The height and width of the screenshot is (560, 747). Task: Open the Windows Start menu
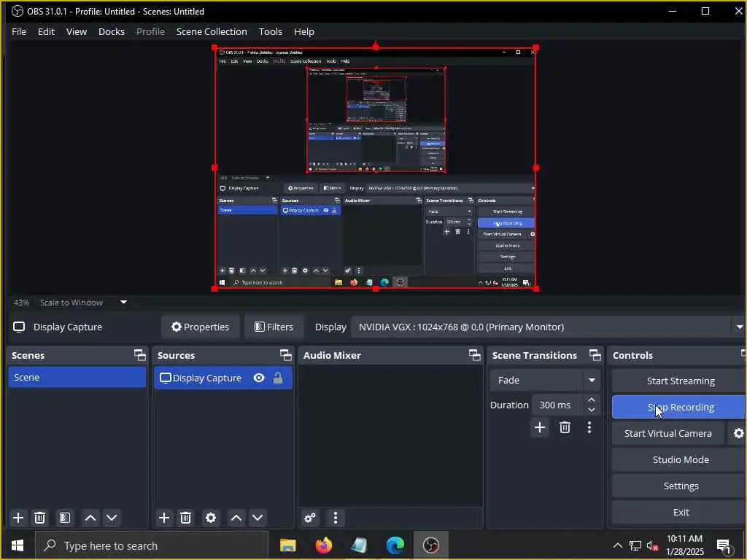click(18, 545)
